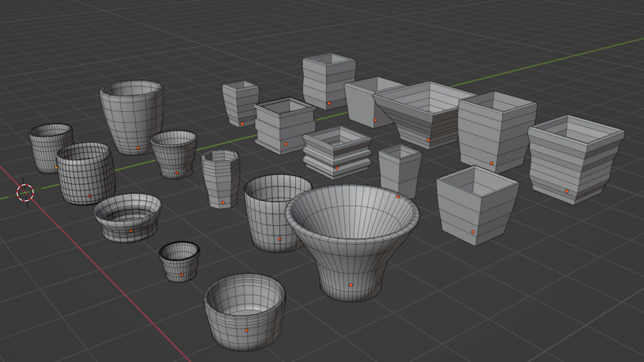Click the red-white 3D cursor circle

click(25, 193)
